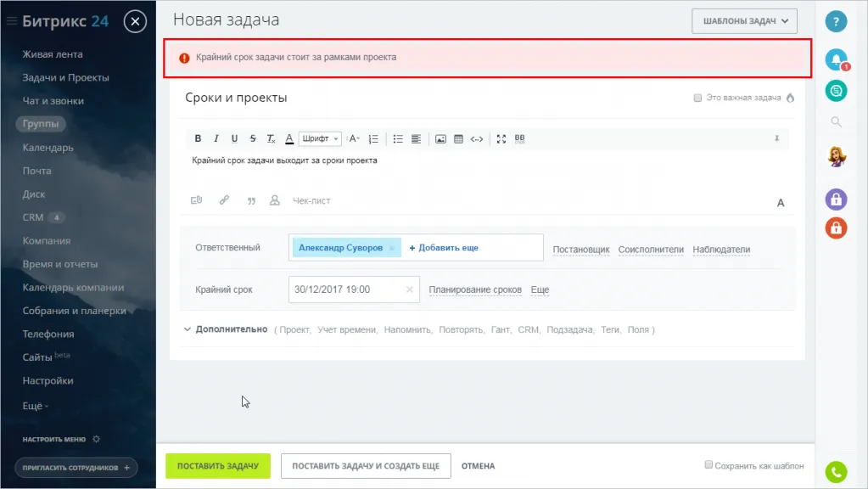Expand the editor to fullscreen

(501, 138)
